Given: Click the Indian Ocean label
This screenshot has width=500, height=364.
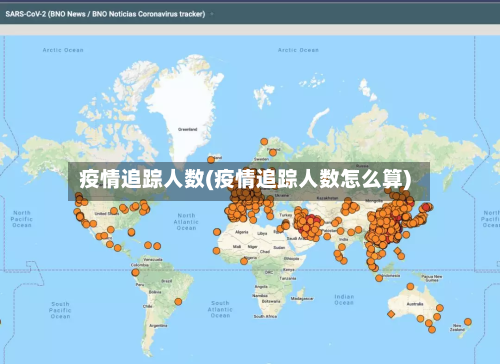Looking at the screenshot, I should click(344, 299).
